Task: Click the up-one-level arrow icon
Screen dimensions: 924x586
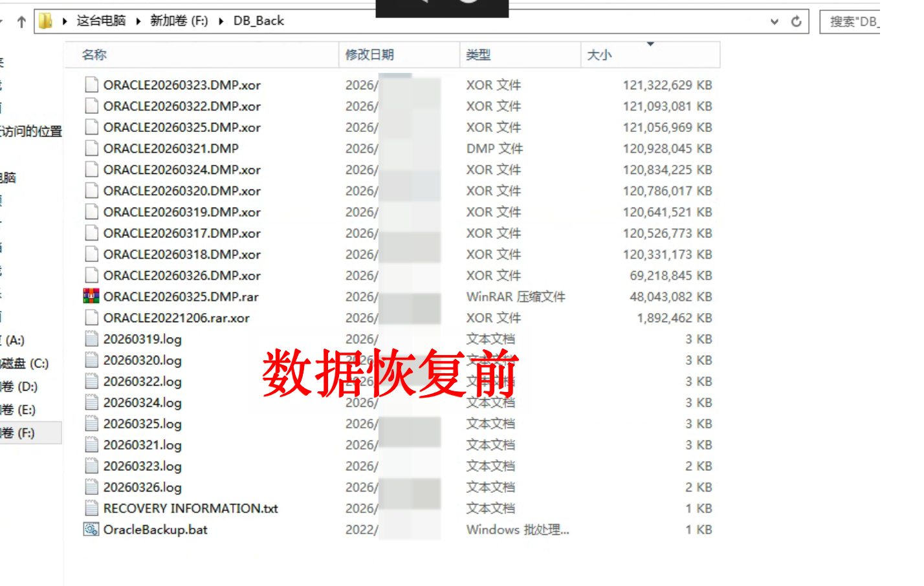Action: 21,22
